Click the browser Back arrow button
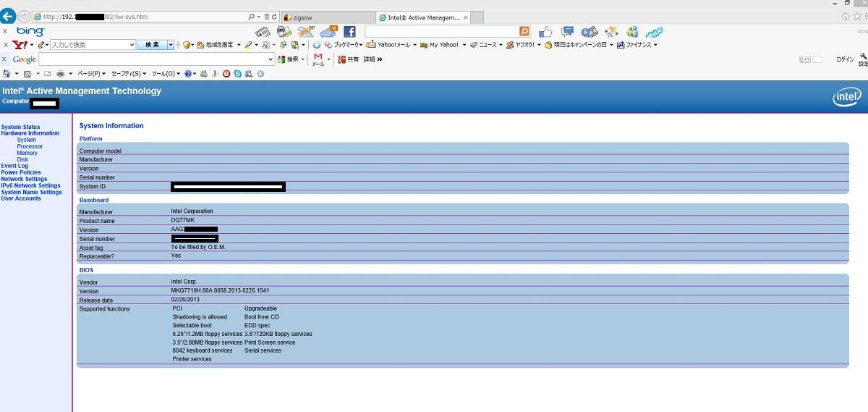The image size is (868, 412). pos(7,16)
